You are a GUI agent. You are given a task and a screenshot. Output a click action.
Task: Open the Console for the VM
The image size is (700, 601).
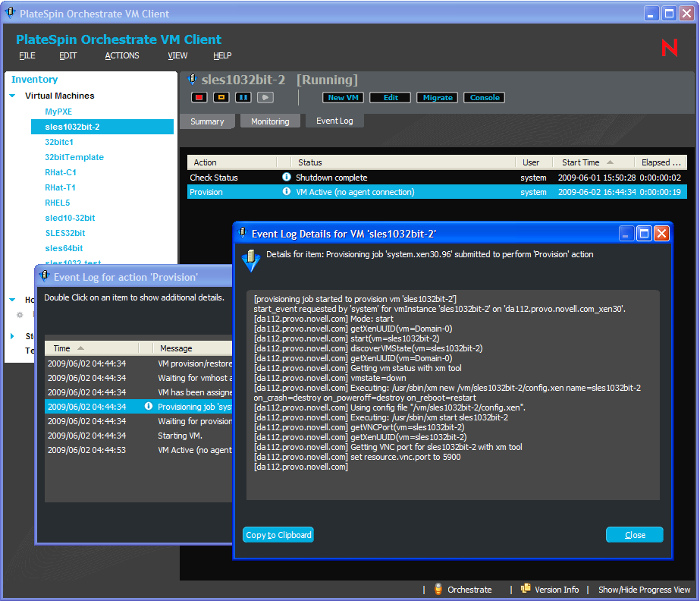coord(485,97)
